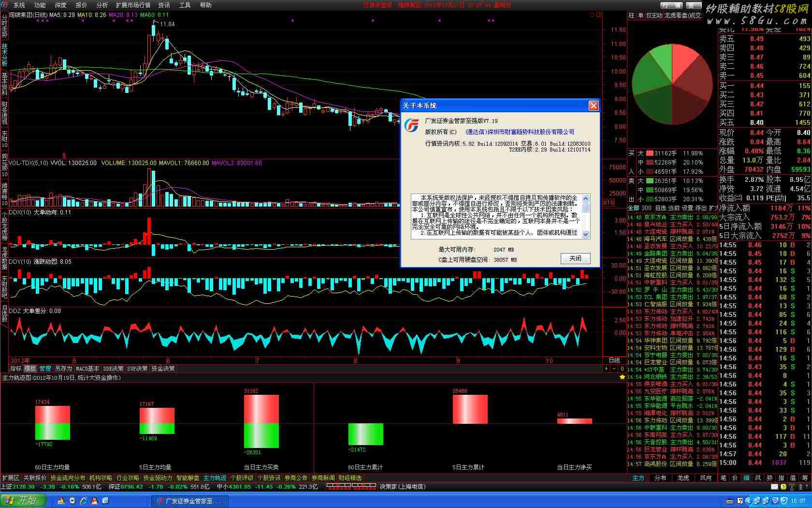Open the 资金驱动力 tab
Screen dimensions: 812x508
point(158,478)
